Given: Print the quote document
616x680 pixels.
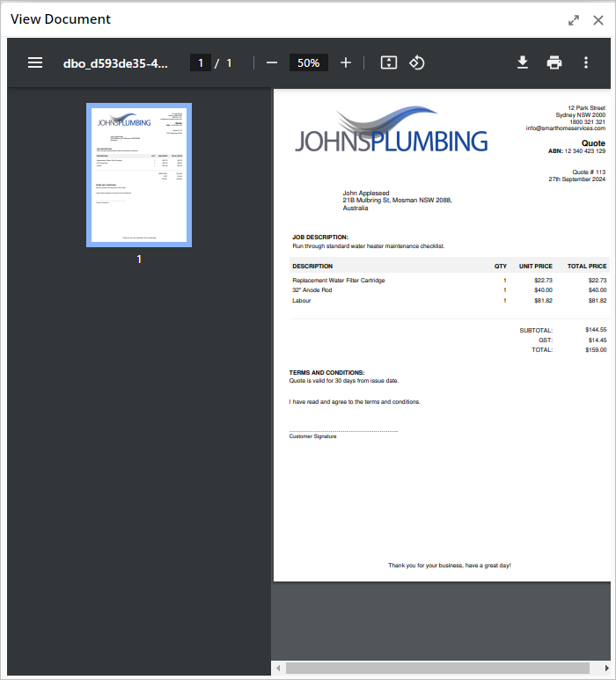Looking at the screenshot, I should click(554, 62).
